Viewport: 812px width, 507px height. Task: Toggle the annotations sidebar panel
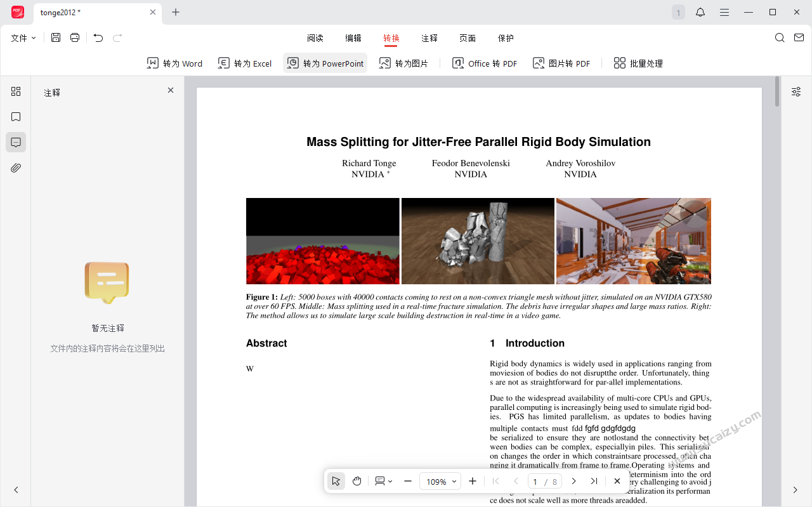click(16, 142)
